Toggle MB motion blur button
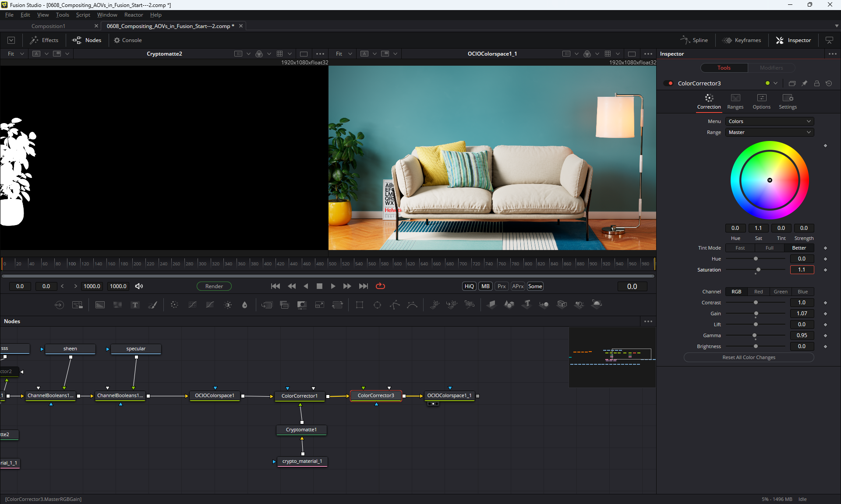Screen dimensions: 841x504 click(485, 286)
